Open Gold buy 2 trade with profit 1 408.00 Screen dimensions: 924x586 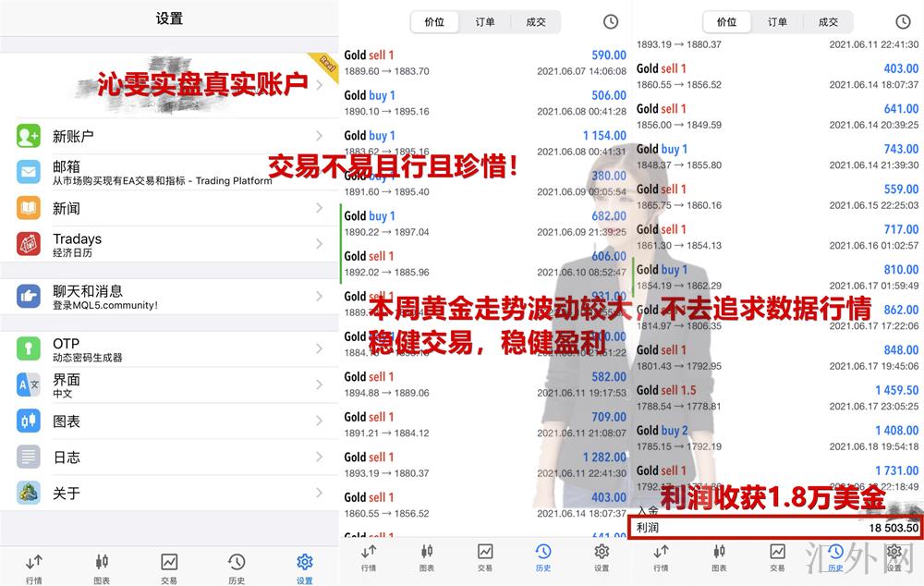[x=777, y=437]
